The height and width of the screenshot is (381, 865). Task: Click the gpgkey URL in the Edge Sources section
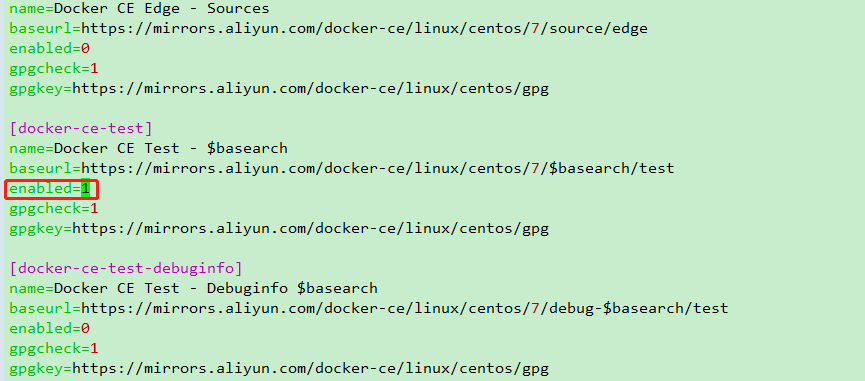coord(311,89)
